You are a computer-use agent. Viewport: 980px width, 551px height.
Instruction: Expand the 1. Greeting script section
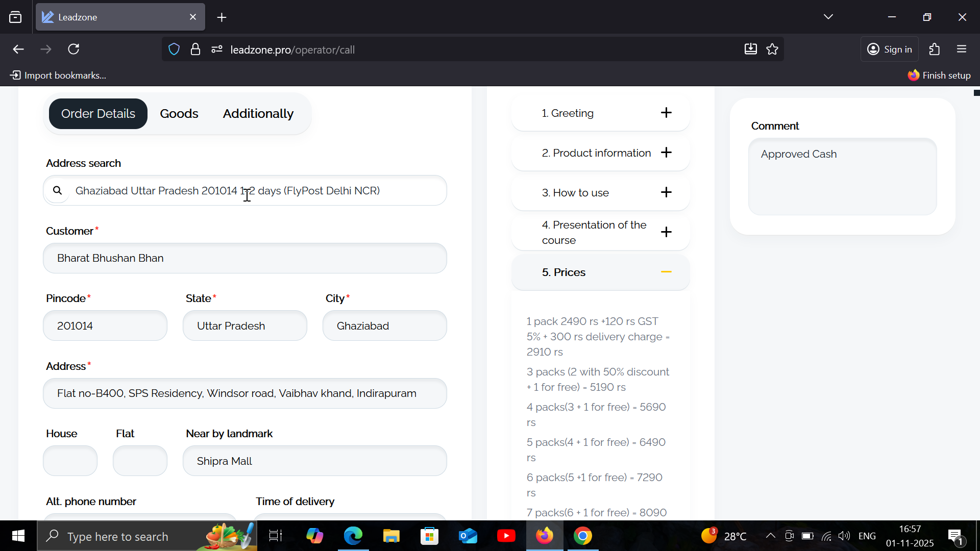[666, 113]
